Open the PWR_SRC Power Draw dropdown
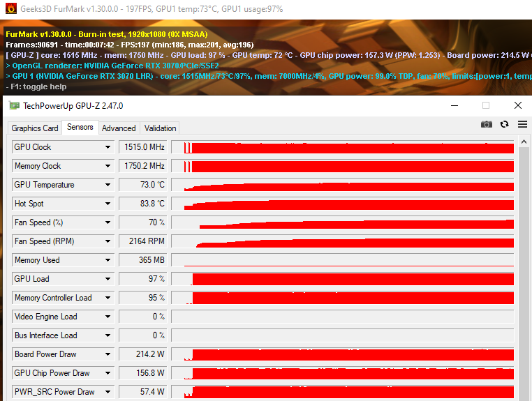The height and width of the screenshot is (401, 532). click(x=108, y=392)
